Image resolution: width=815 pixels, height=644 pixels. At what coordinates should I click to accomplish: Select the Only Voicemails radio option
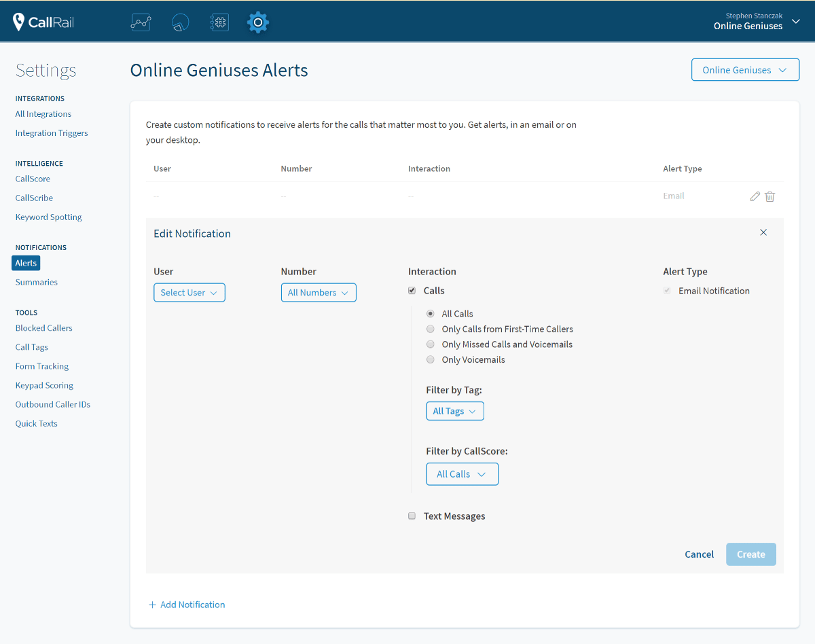pyautogui.click(x=430, y=359)
